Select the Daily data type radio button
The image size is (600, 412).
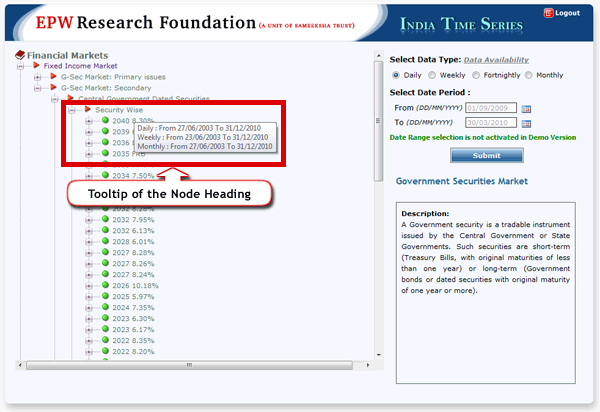[x=396, y=75]
